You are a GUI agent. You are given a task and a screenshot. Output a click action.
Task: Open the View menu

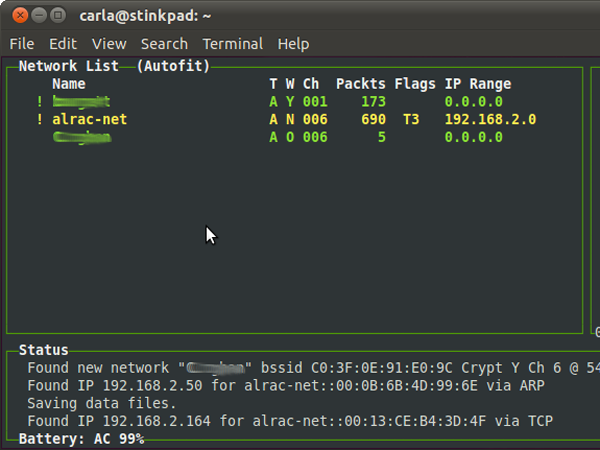[109, 44]
